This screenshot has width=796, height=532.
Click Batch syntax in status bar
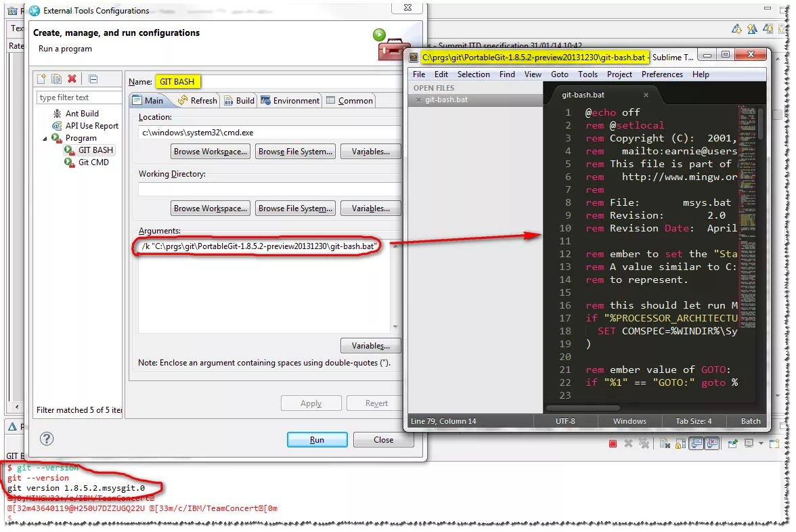point(750,421)
